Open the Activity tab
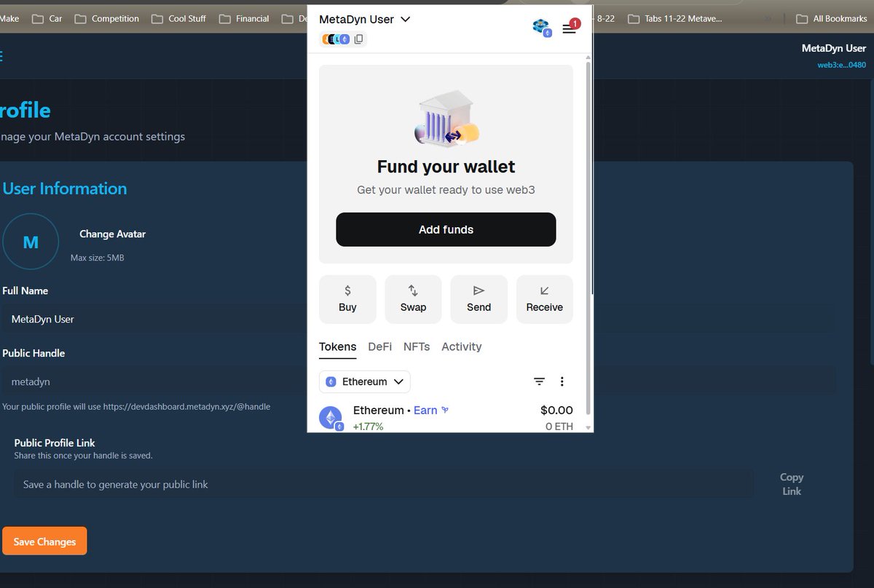Screen dimensions: 874x588 pyautogui.click(x=462, y=347)
